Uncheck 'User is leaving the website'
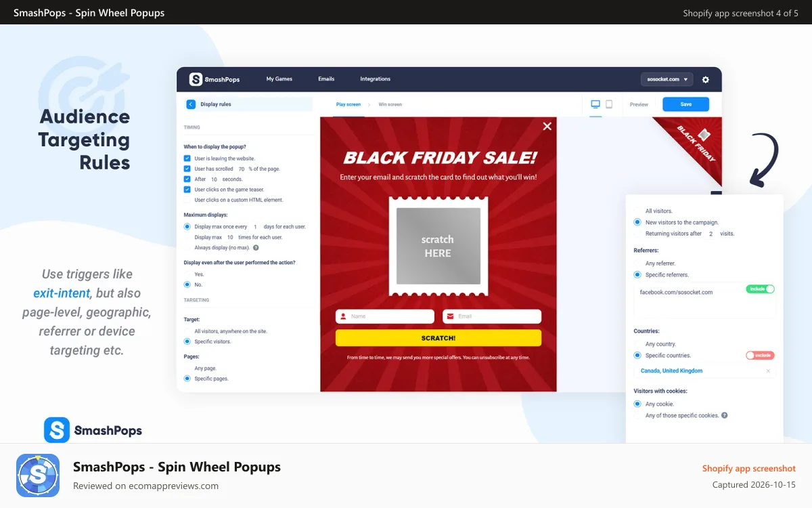The height and width of the screenshot is (508, 812). (187, 158)
